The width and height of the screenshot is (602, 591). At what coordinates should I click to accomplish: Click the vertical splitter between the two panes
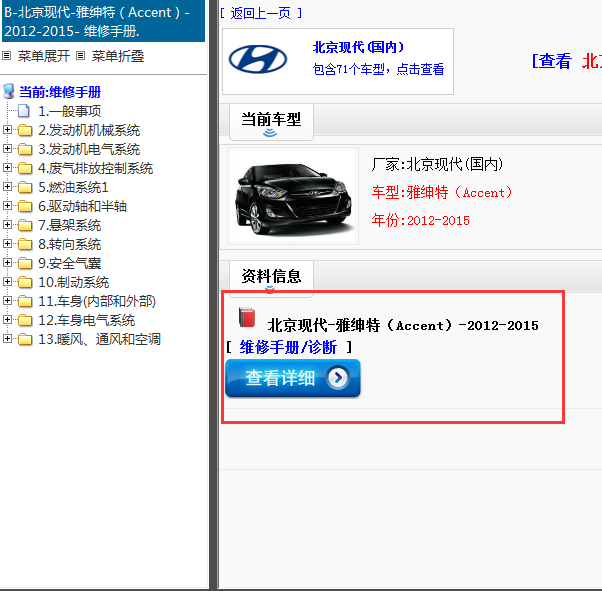point(214,295)
